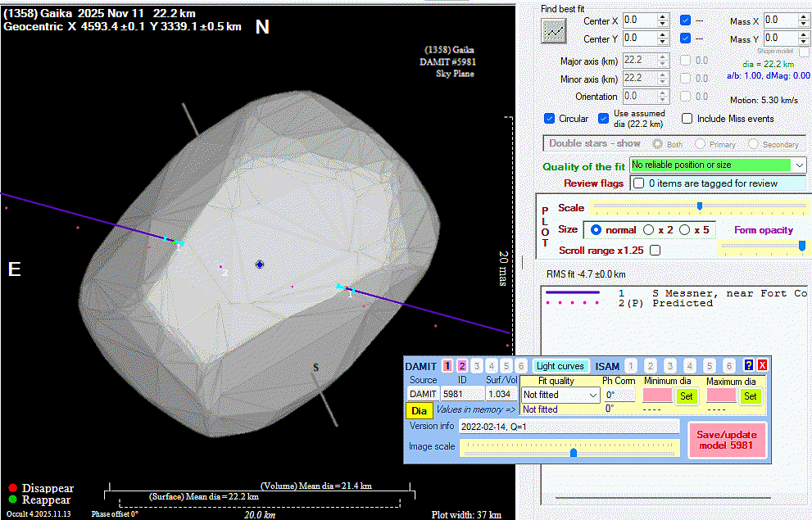Click Set beside Minimum dia
Screen dimensions: 812x520
pyautogui.click(x=685, y=396)
